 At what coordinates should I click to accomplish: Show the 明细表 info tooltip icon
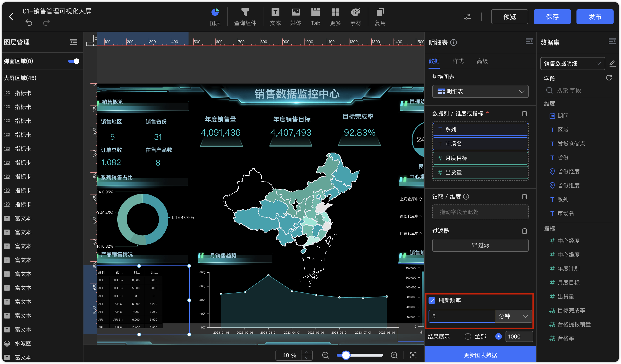(x=453, y=42)
